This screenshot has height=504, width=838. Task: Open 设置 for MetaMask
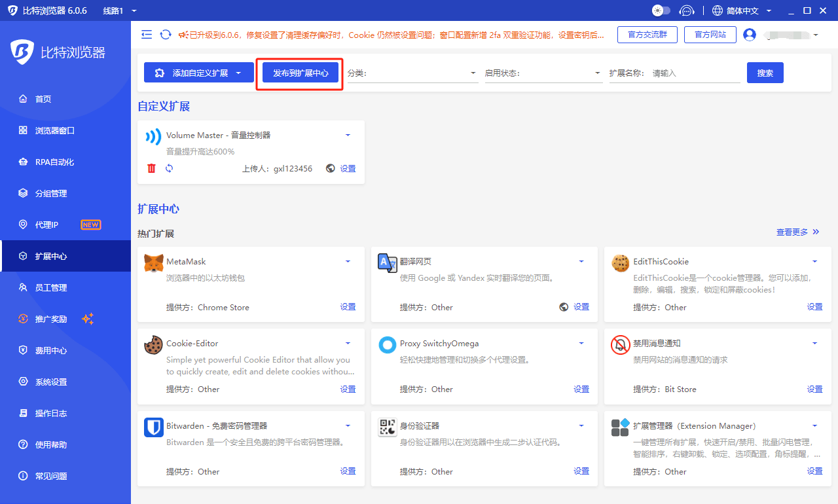pos(348,307)
